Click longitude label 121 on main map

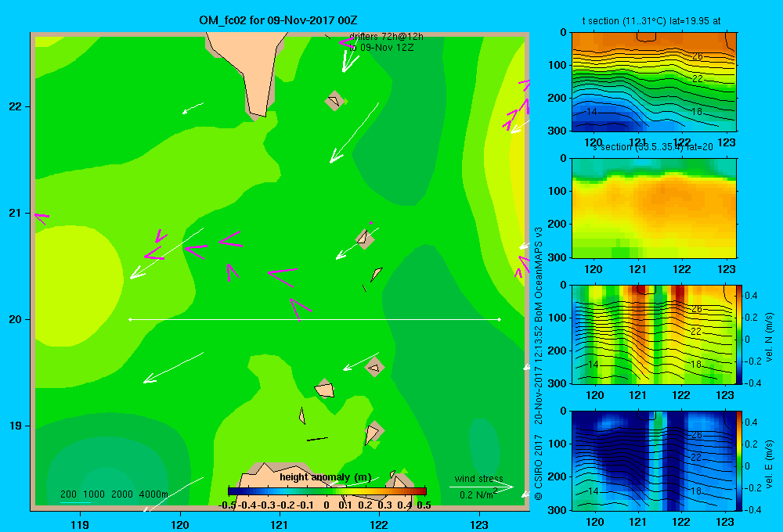(x=280, y=524)
